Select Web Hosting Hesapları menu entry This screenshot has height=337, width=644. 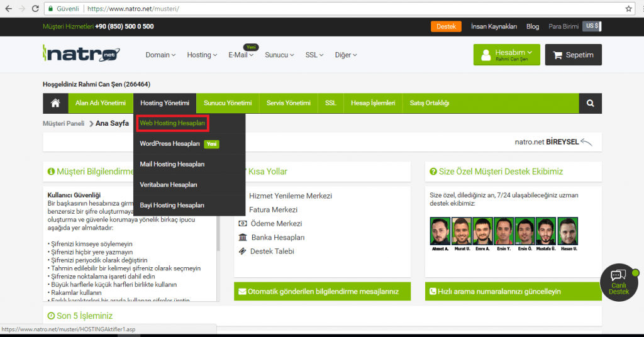click(x=172, y=123)
